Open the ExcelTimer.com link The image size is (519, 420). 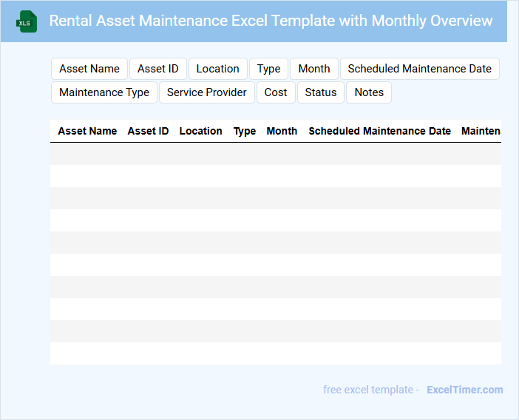(x=464, y=390)
